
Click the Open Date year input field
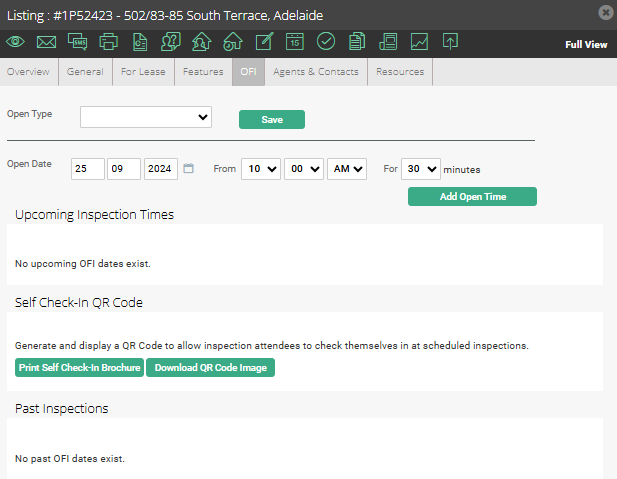160,169
